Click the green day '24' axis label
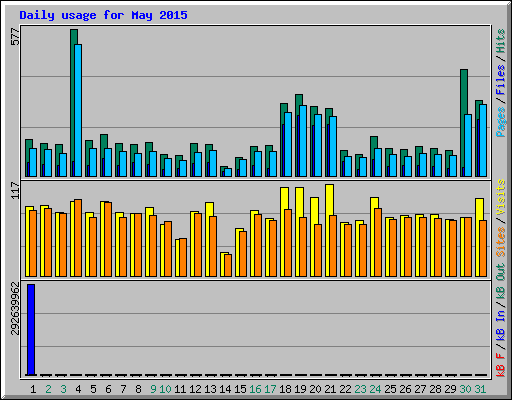The width and height of the screenshot is (512, 400). [x=375, y=389]
